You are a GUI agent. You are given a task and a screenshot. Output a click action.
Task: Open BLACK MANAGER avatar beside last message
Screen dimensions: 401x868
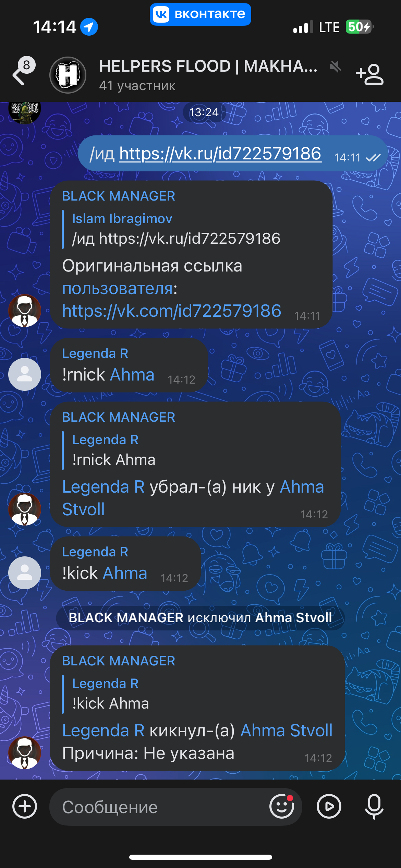tap(25, 753)
